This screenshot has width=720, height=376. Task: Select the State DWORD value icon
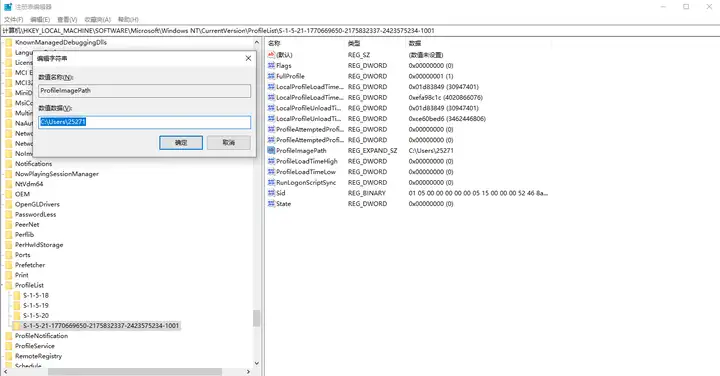271,203
